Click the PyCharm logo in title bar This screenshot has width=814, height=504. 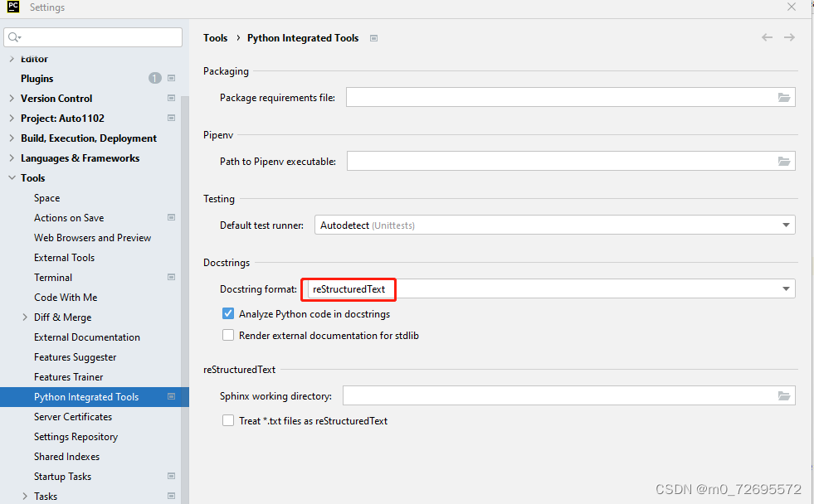point(13,7)
